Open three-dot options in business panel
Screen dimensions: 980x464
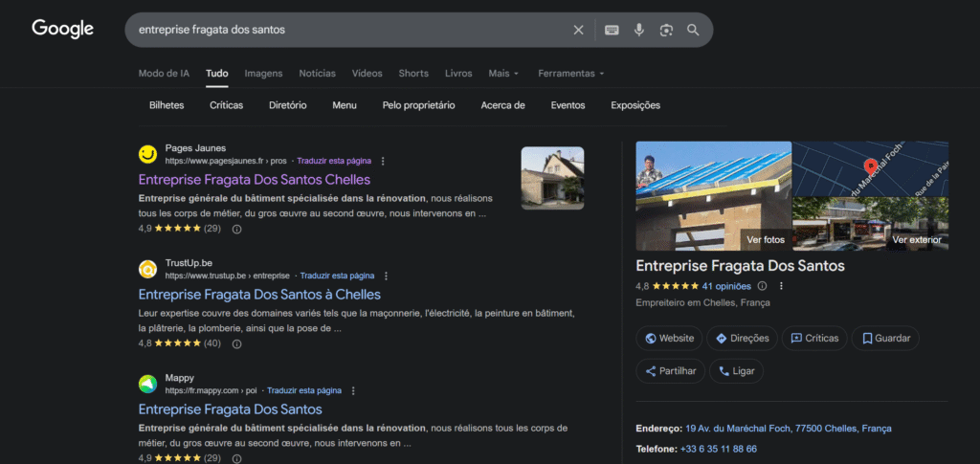click(781, 285)
